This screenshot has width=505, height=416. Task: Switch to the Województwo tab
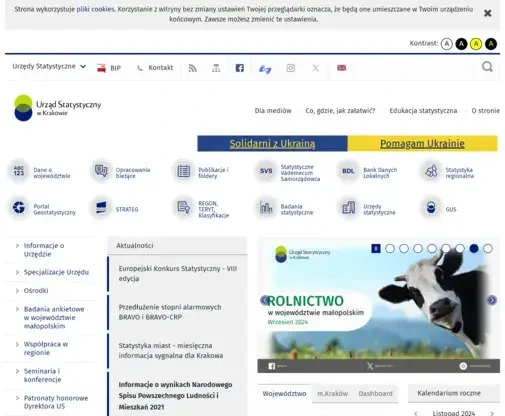click(x=284, y=394)
